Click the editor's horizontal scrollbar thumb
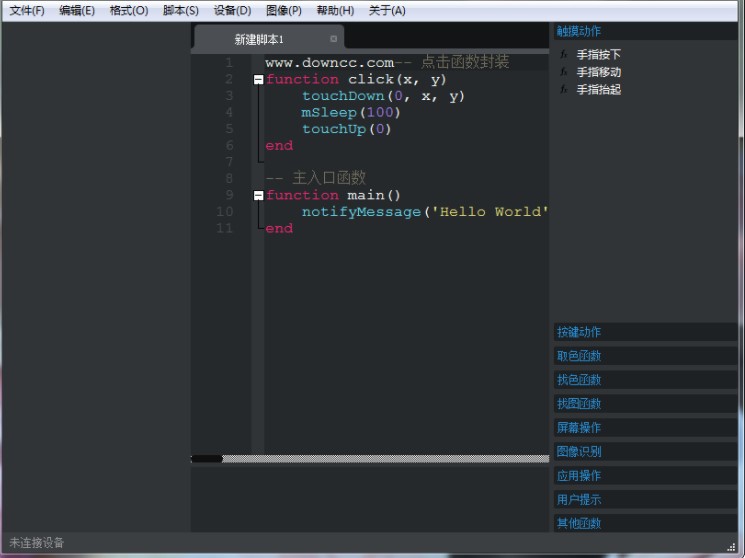The height and width of the screenshot is (558, 745). (207, 459)
